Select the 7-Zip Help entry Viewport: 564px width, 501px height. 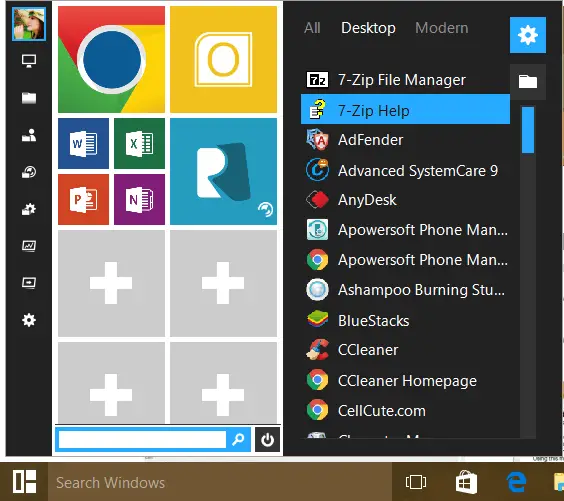click(405, 109)
